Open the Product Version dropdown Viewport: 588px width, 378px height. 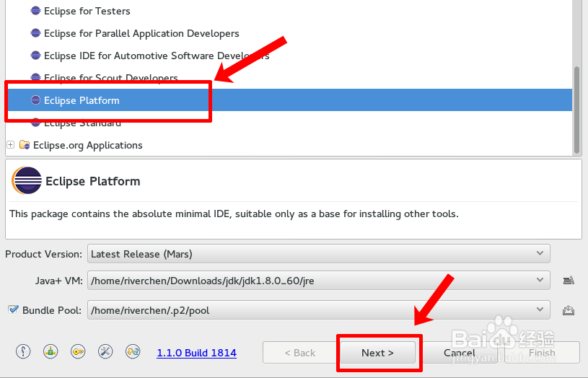319,254
